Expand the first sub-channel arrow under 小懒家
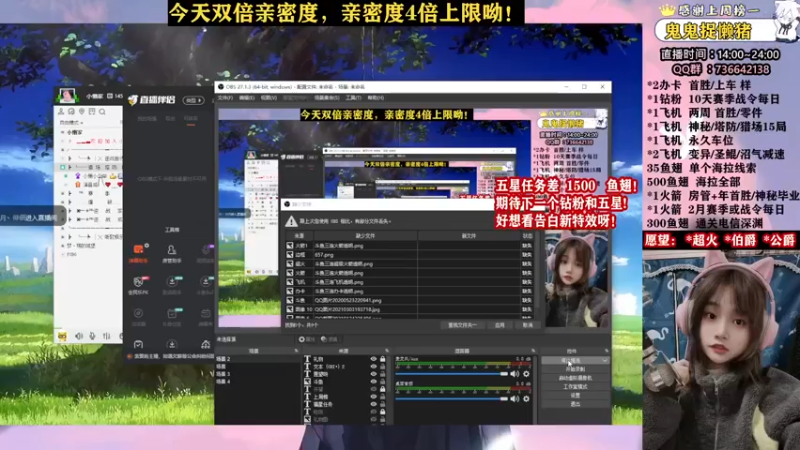Image resolution: width=800 pixels, height=450 pixels. point(70,141)
